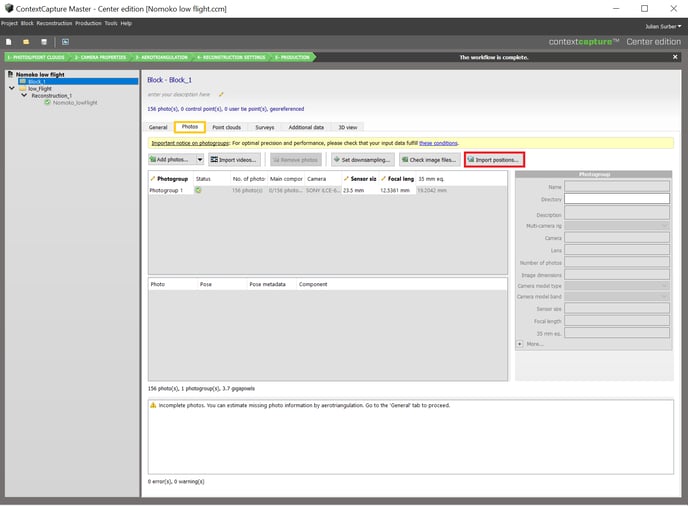Click the pencil icon beside the description field

point(221,94)
